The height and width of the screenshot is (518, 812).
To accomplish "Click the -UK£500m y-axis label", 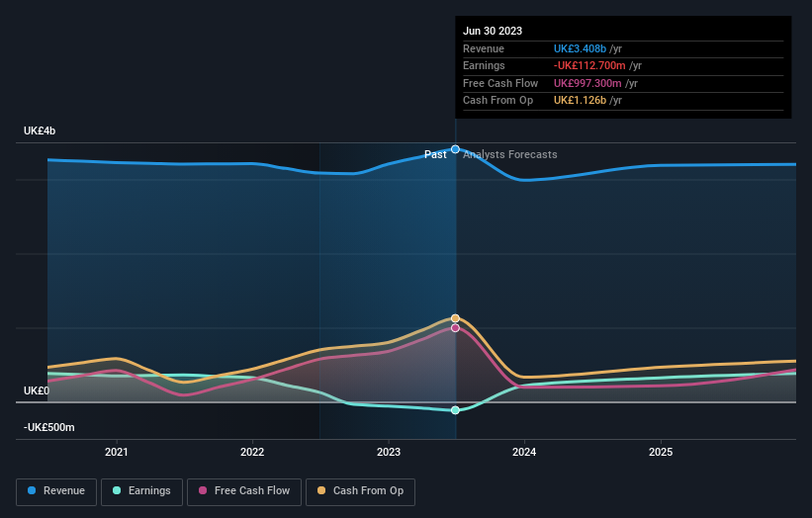I will click(x=49, y=427).
